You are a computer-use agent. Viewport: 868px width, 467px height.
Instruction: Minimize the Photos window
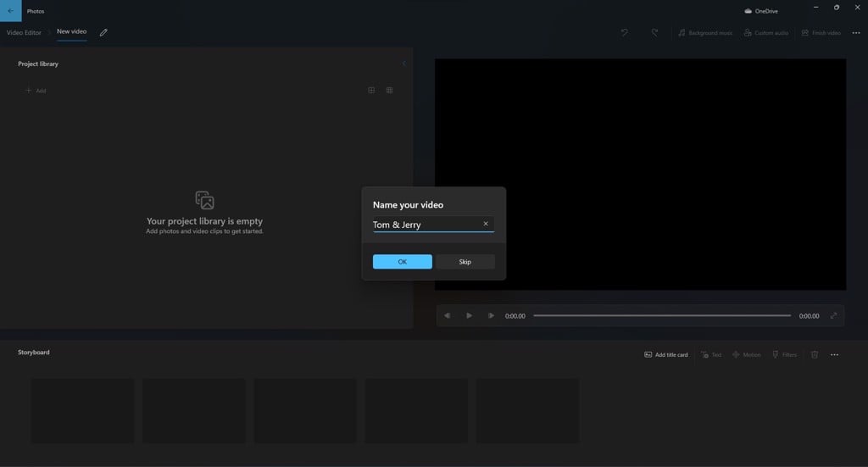[x=816, y=7]
